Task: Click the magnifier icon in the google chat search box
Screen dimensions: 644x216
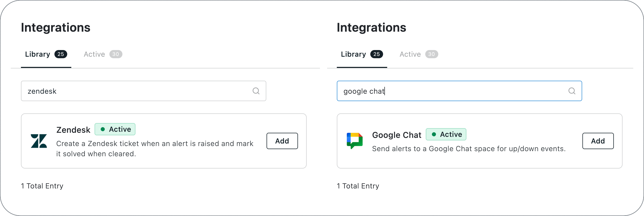Action: 572,91
